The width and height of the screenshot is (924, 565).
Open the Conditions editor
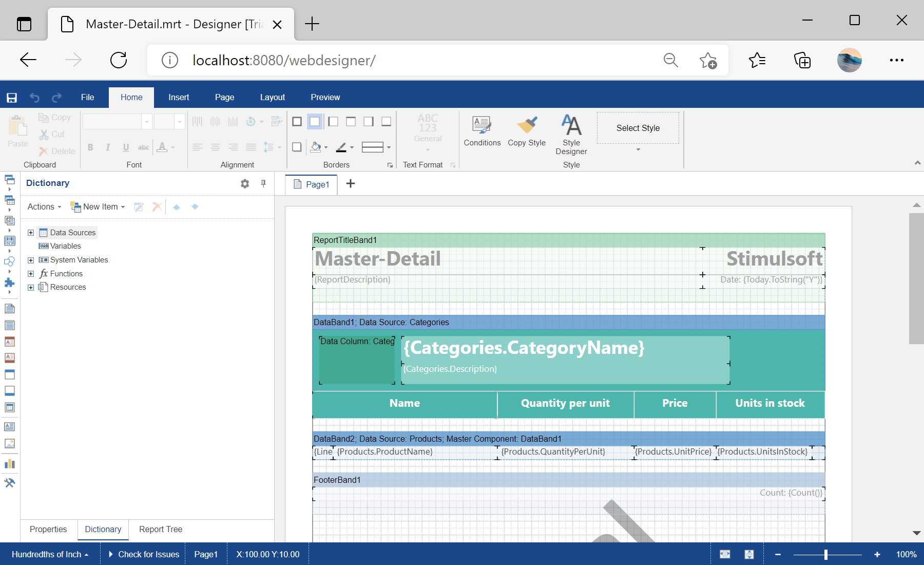pos(482,131)
